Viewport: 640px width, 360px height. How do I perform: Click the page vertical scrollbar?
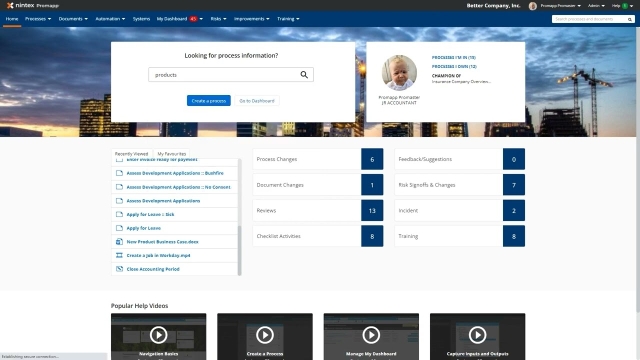point(638,171)
